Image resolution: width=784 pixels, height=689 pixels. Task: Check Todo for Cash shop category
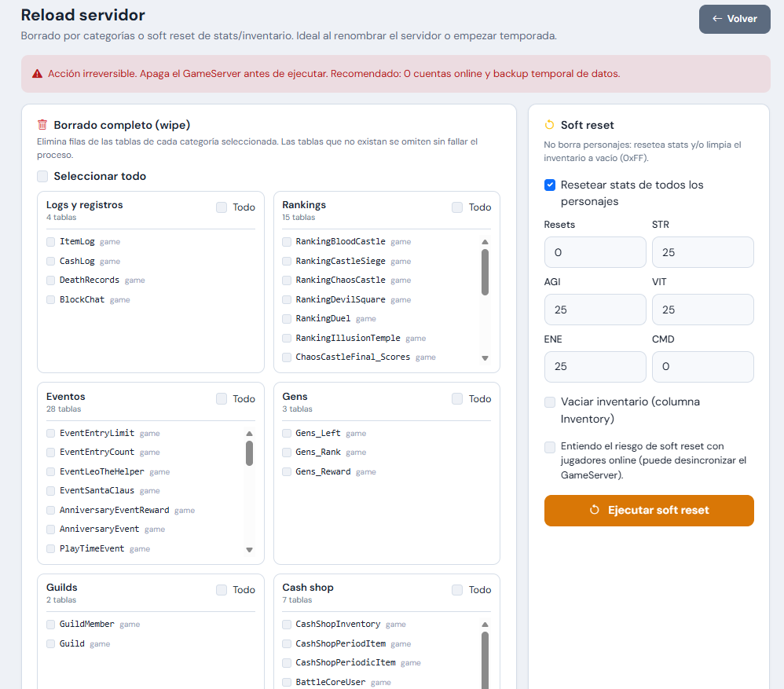click(x=457, y=590)
